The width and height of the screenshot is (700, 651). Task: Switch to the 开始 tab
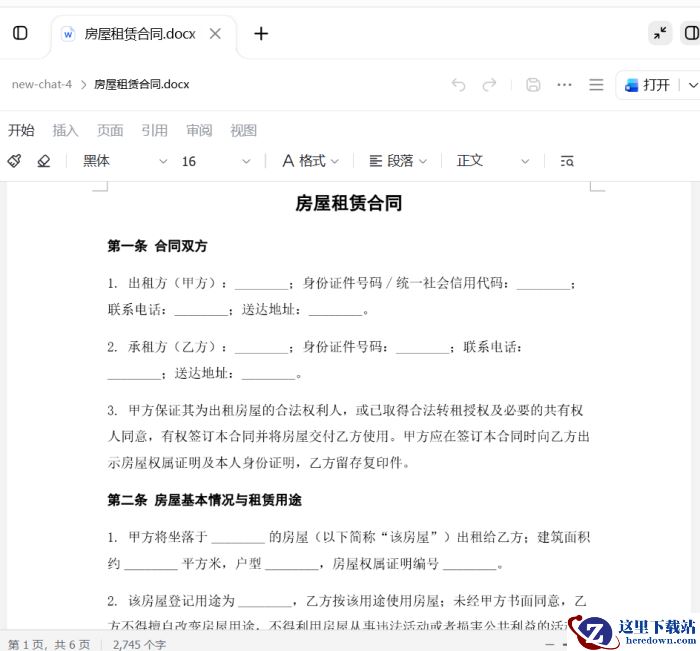[21, 130]
